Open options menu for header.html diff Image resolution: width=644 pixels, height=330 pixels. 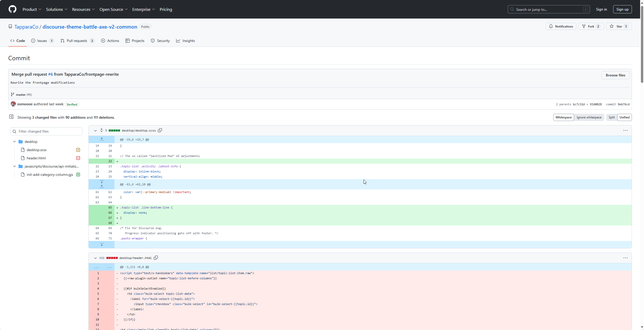625,258
